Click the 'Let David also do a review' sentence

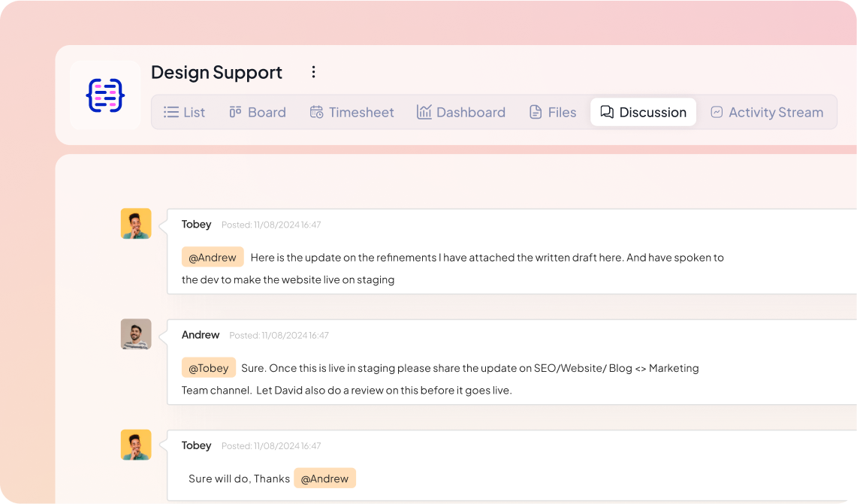tap(384, 391)
